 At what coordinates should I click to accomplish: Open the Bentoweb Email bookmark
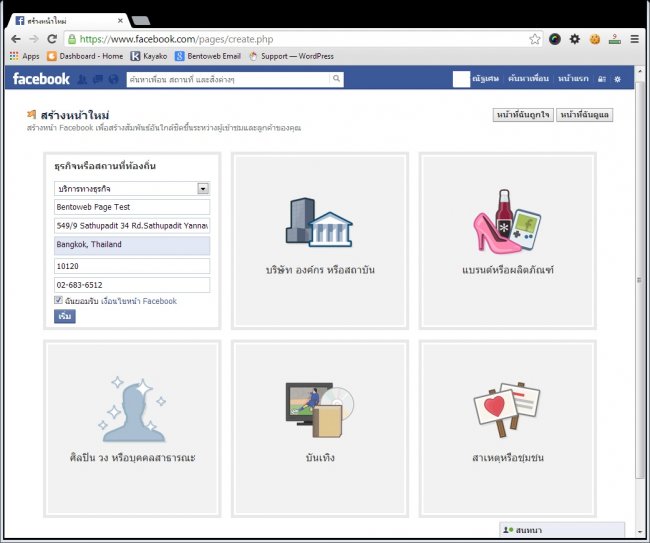coord(207,56)
